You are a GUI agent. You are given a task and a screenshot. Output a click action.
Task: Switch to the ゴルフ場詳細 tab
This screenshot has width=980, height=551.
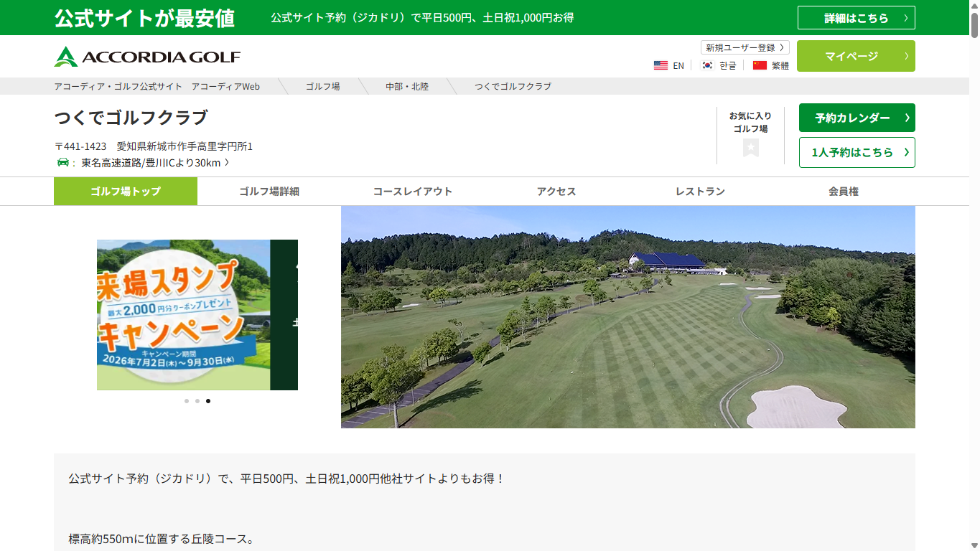tap(269, 192)
